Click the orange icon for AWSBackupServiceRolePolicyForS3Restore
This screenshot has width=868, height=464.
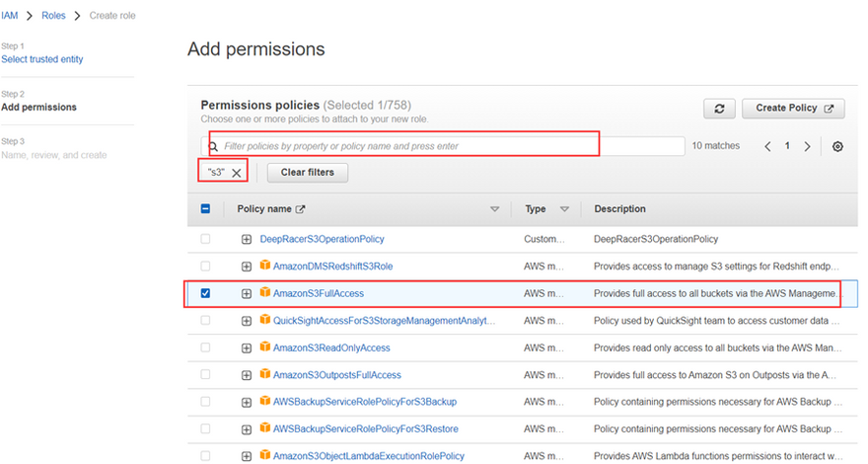(265, 427)
